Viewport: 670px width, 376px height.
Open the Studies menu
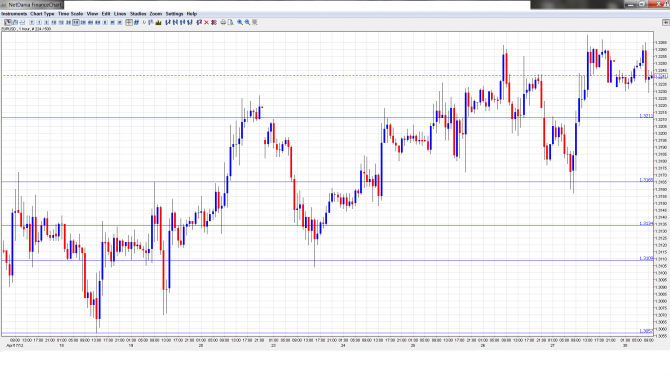(x=138, y=14)
